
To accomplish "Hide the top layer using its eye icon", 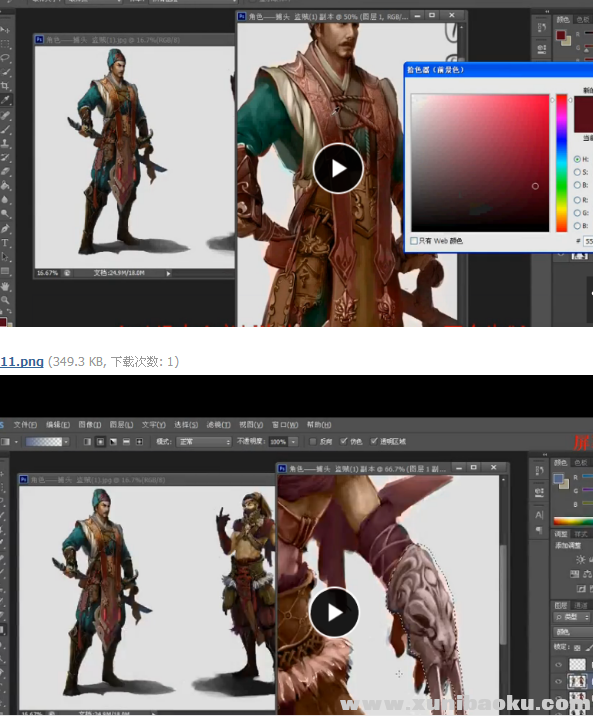I will pos(558,665).
